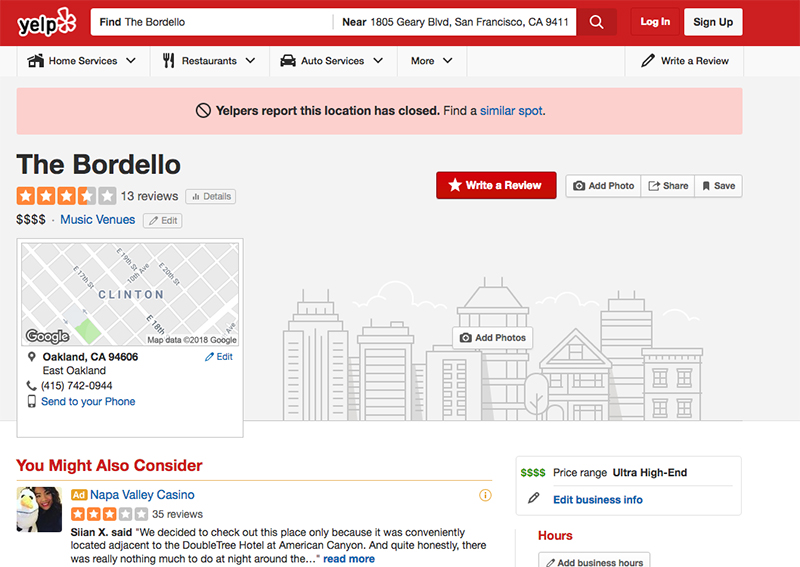Click the Google logo on the map
The height and width of the screenshot is (567, 800).
(x=47, y=336)
